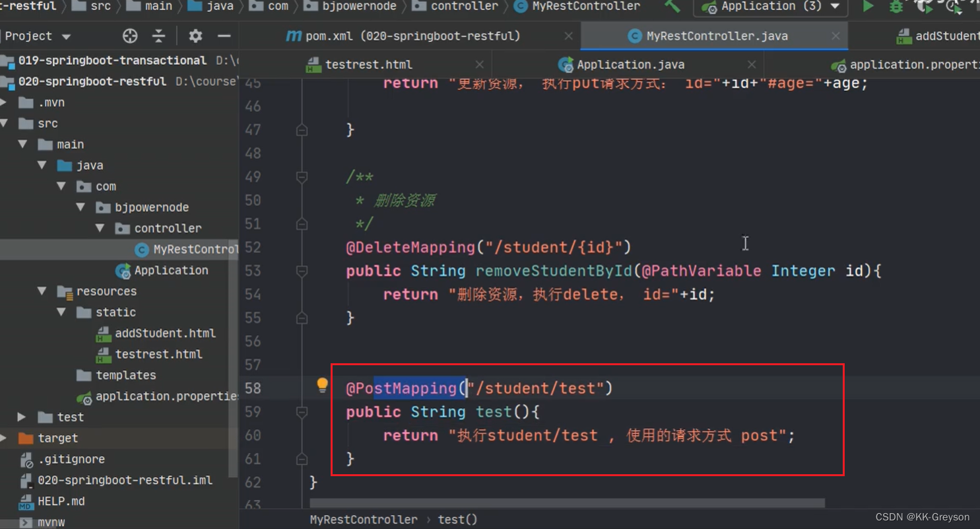This screenshot has width=980, height=529.
Task: Click the Project panel vertical scrollbar
Action: tap(232, 360)
